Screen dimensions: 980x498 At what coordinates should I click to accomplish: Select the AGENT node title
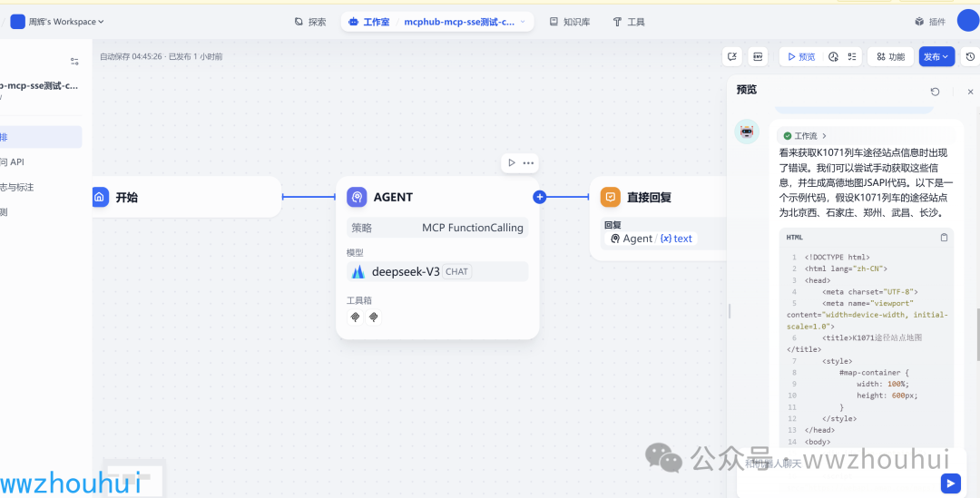tap(393, 198)
